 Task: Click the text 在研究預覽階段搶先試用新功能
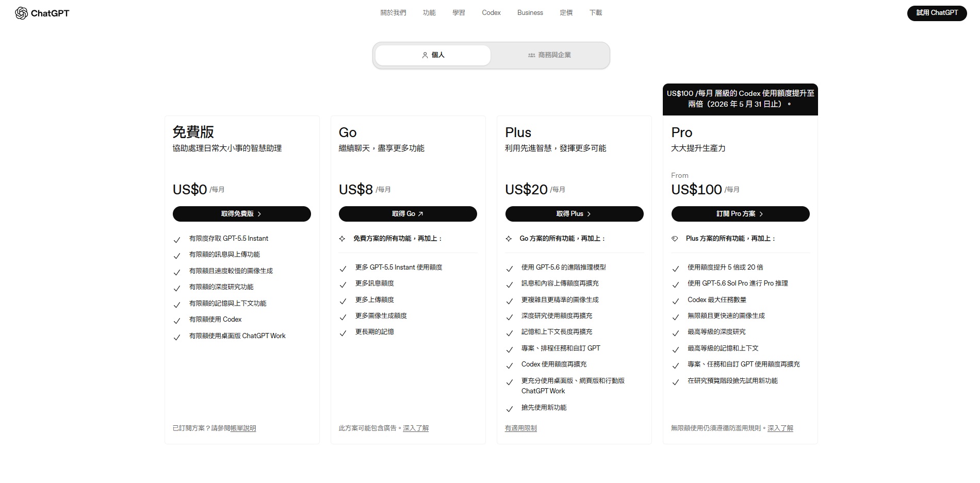733,381
